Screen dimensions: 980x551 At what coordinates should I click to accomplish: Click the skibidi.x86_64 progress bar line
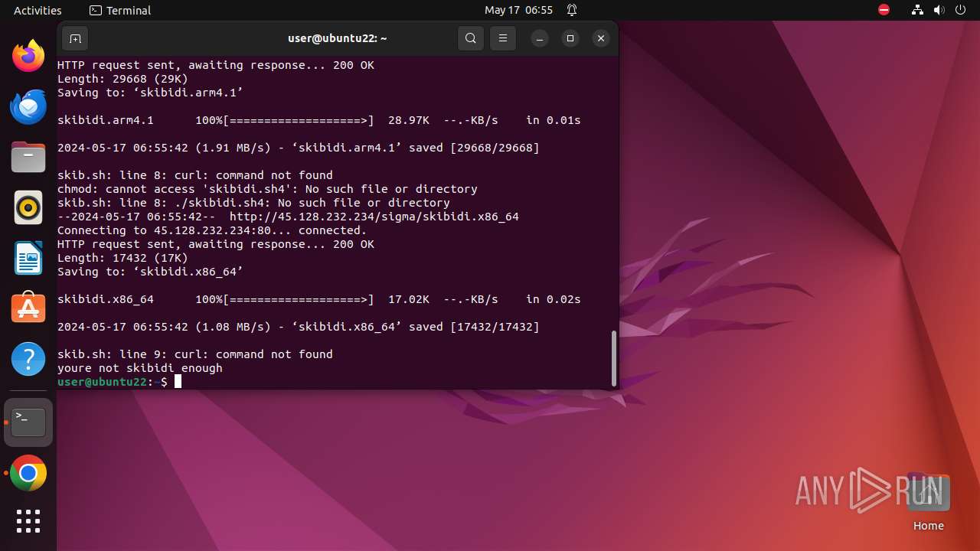tap(319, 299)
